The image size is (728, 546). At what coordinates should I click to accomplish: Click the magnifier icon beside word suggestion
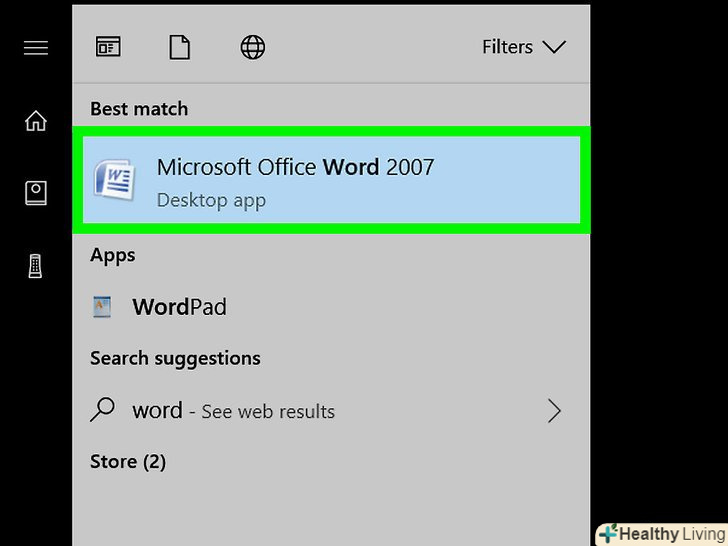coord(102,409)
